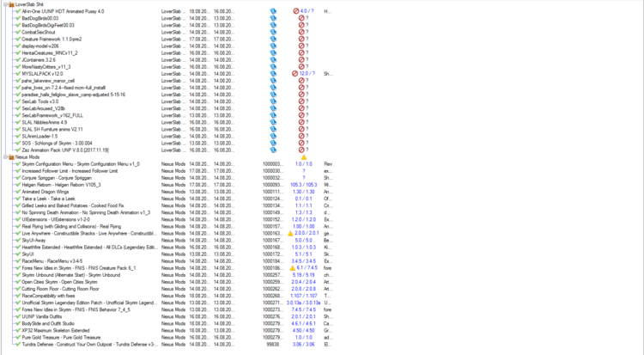Collapse the Nexus Mods group tree node
Viewport: 644px width, 355px height.
[x=5, y=157]
